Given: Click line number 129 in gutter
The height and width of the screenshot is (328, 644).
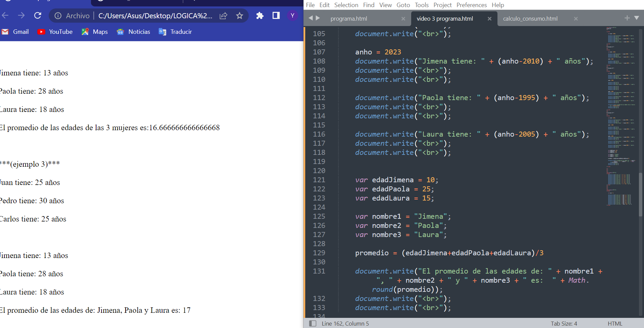Looking at the screenshot, I should tap(319, 253).
